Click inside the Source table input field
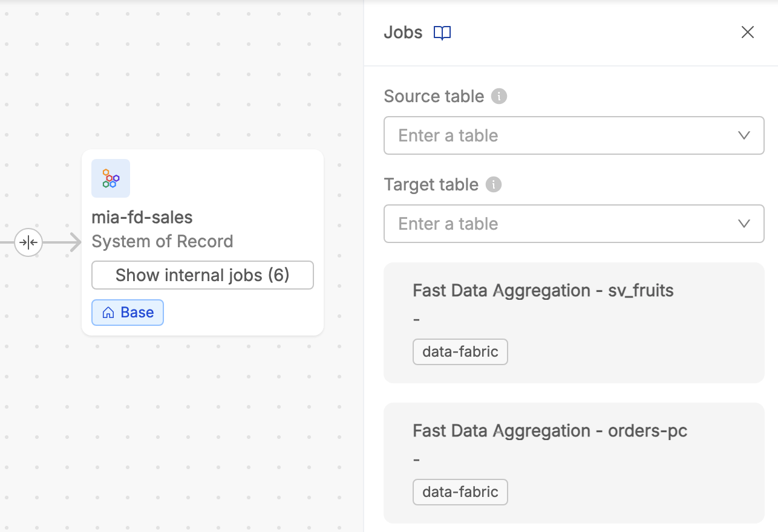Screen dimensions: 778x532 pos(544,135)
